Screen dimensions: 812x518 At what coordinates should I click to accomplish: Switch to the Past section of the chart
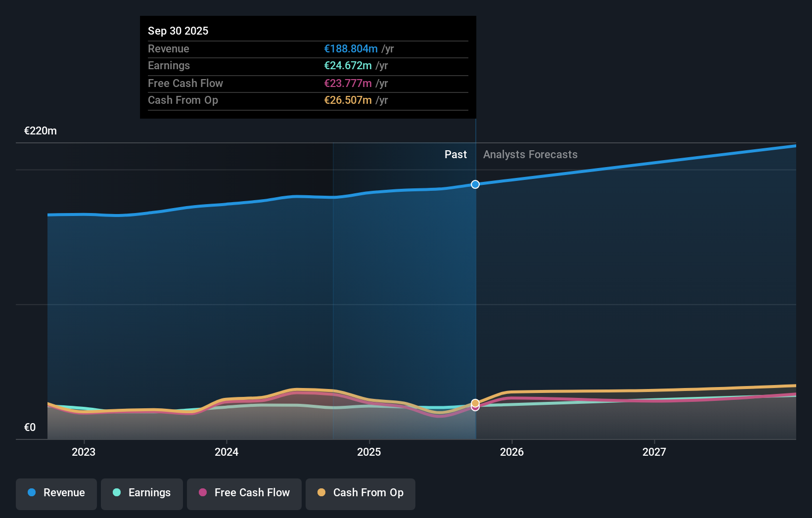455,154
